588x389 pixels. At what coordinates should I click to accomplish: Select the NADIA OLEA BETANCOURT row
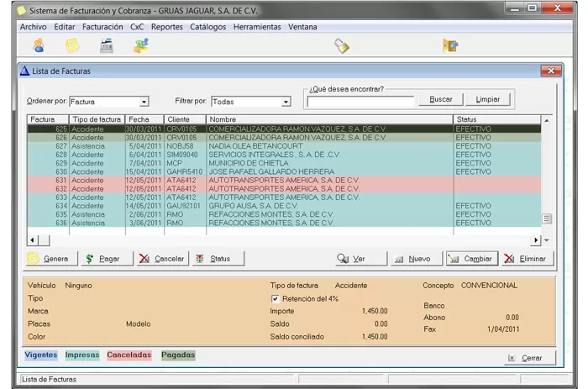(x=284, y=146)
